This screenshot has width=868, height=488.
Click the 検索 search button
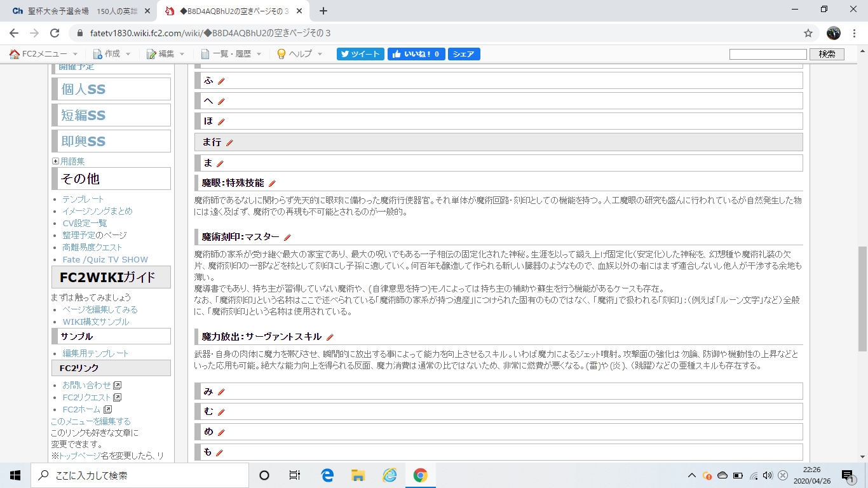827,54
